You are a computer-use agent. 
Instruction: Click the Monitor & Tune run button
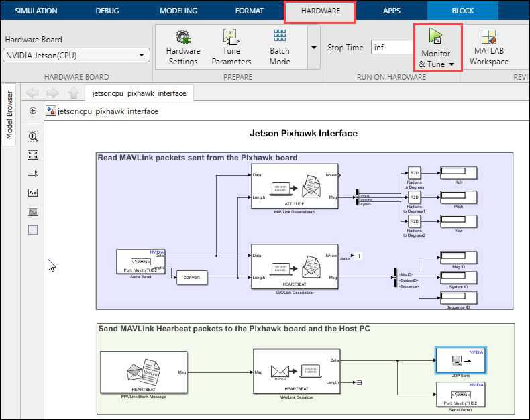(x=435, y=36)
